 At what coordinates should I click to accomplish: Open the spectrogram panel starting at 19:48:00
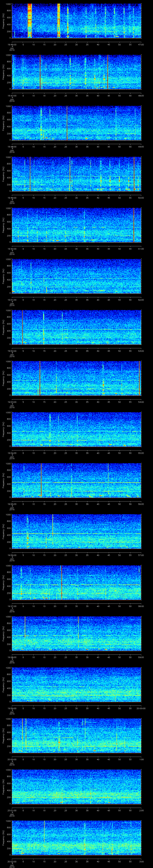[77, 123]
